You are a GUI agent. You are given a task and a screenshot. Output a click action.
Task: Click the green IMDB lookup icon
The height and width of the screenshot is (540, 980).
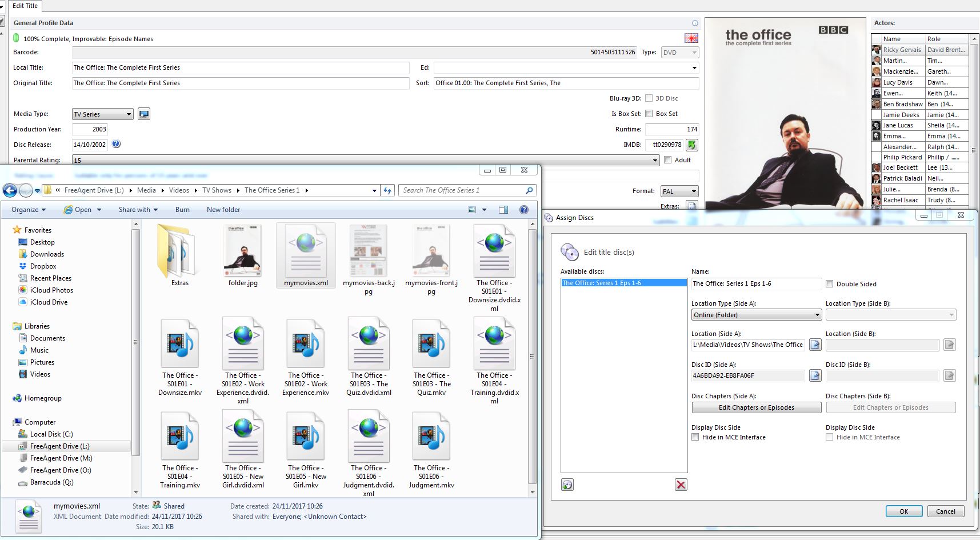tap(692, 145)
